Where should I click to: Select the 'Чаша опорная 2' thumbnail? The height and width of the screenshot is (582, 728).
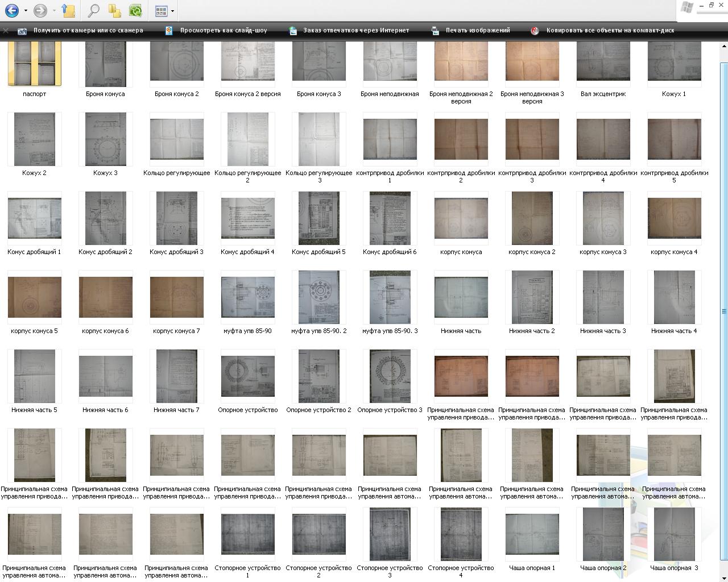(x=603, y=534)
